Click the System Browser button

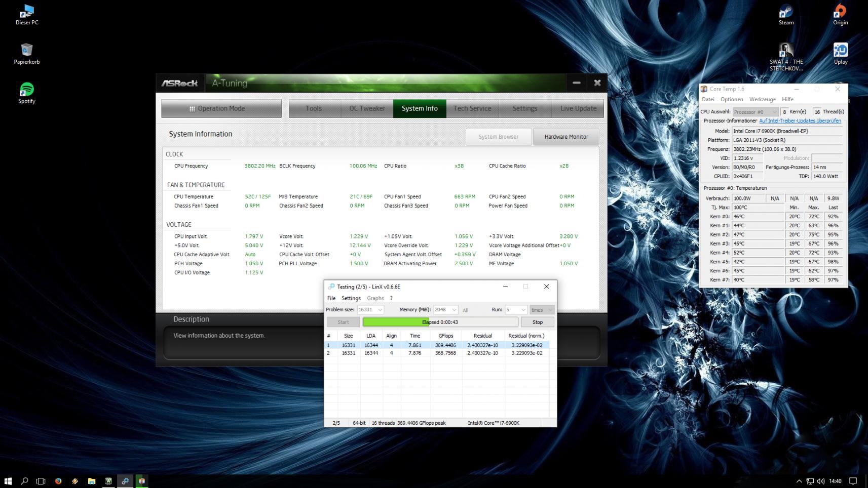[499, 137]
